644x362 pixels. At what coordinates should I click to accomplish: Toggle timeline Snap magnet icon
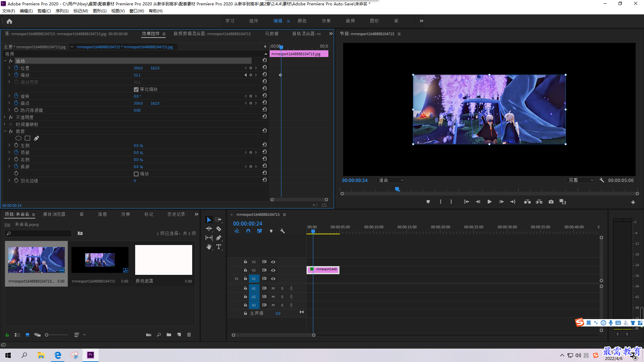coord(248,231)
